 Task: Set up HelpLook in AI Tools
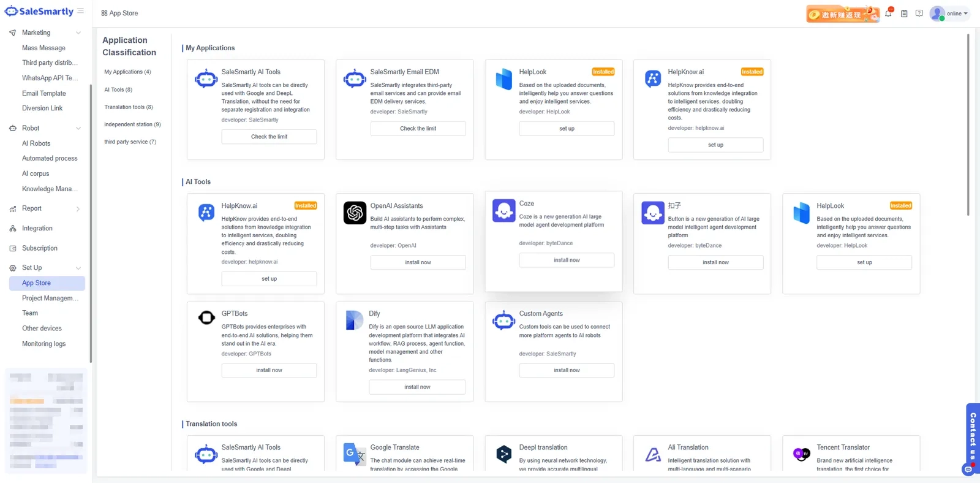pos(864,262)
